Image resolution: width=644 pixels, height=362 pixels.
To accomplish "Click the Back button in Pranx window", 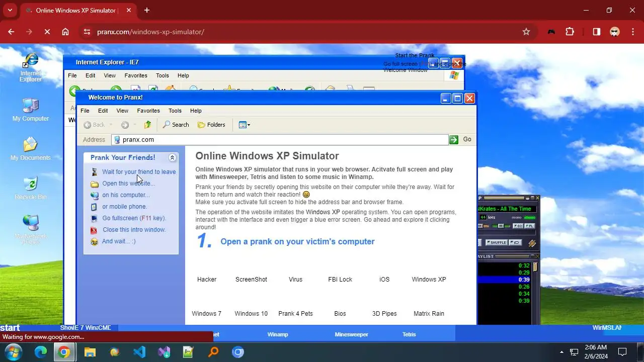I will pyautogui.click(x=95, y=125).
